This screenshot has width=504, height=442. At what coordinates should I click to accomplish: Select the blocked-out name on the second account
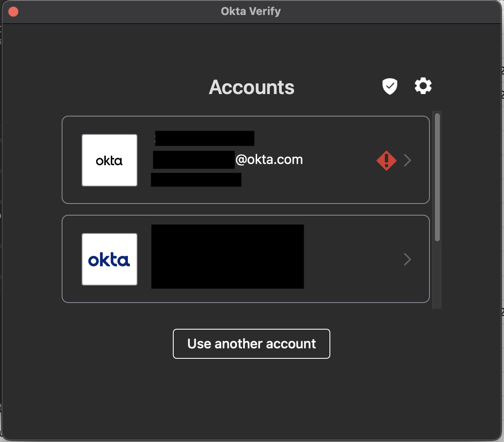pos(227,256)
